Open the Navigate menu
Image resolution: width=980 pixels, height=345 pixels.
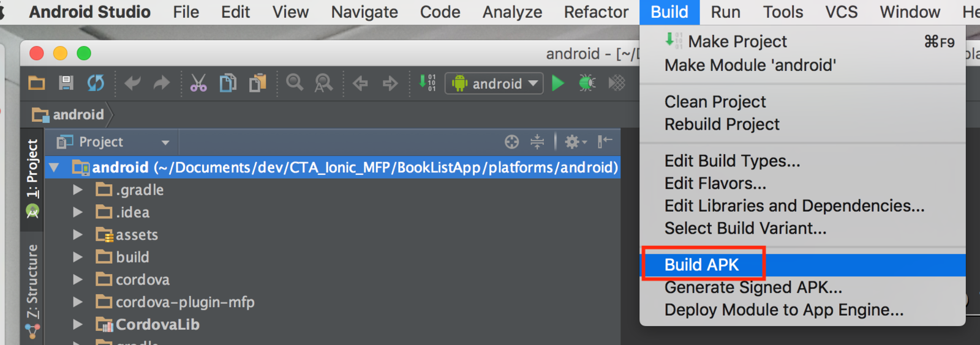click(364, 12)
